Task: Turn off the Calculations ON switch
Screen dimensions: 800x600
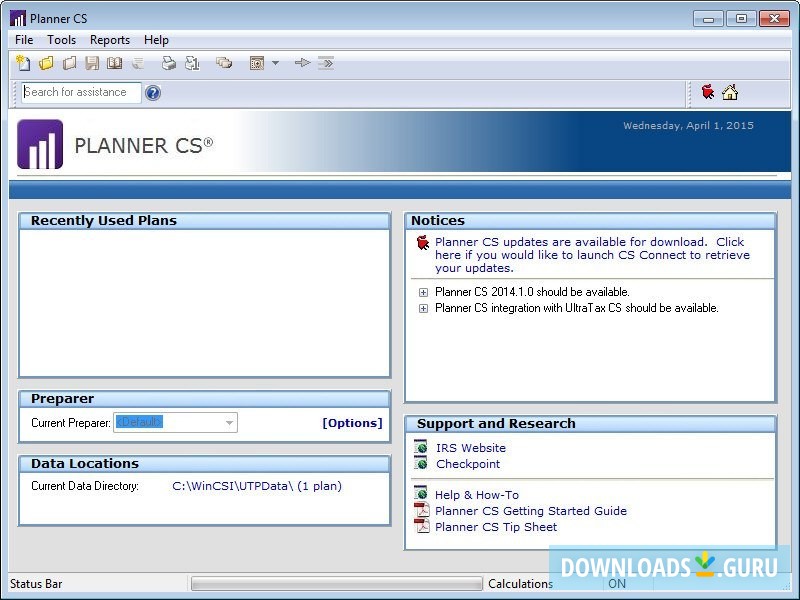Action: click(x=617, y=584)
